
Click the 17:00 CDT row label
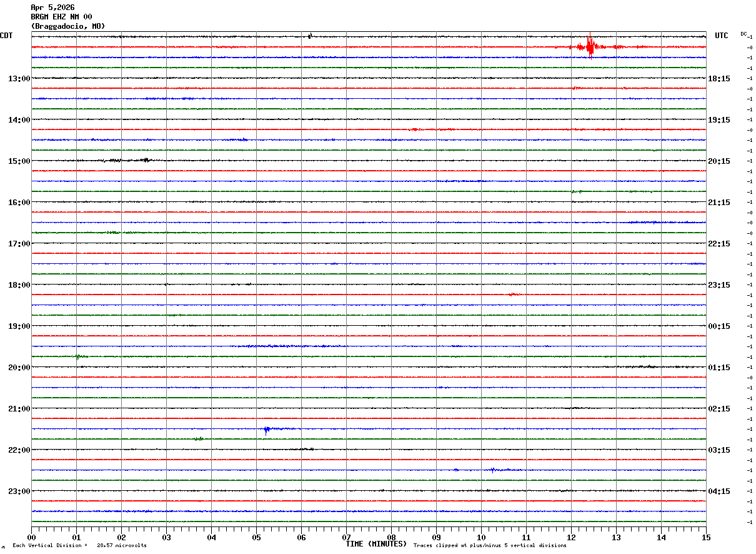(x=19, y=244)
